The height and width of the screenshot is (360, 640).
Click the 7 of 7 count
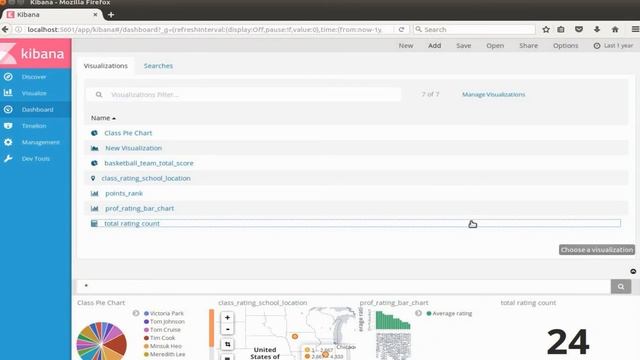[430, 94]
